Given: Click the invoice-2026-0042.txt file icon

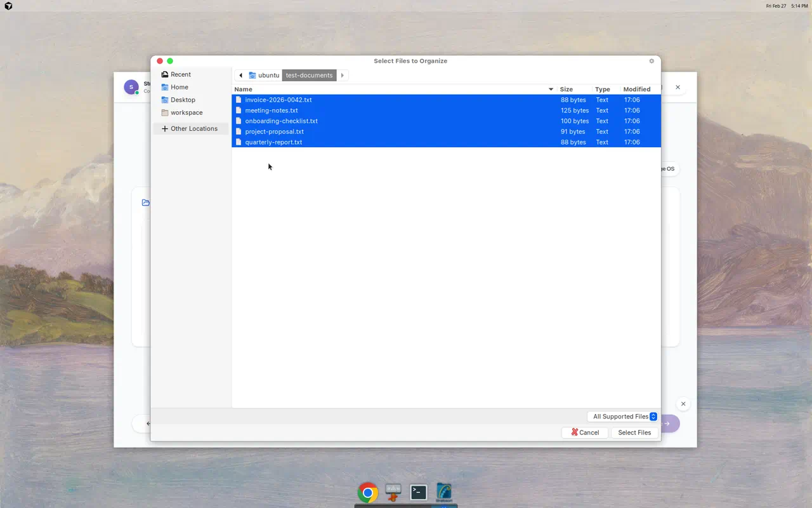Looking at the screenshot, I should point(239,100).
